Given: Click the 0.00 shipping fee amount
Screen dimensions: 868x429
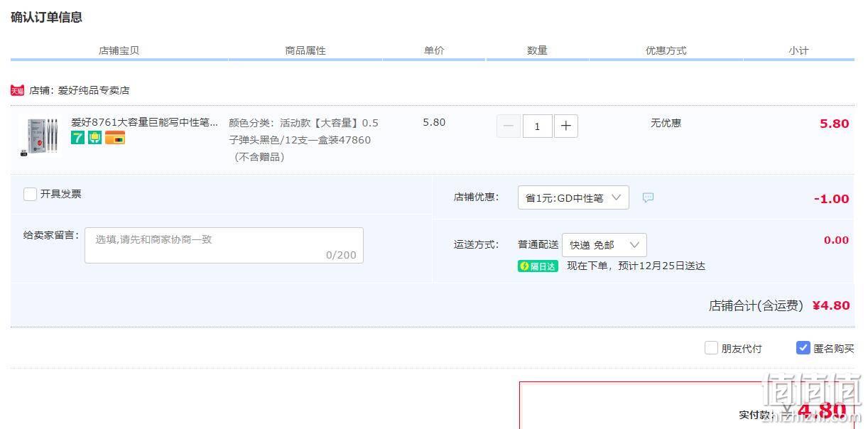Looking at the screenshot, I should click(837, 240).
